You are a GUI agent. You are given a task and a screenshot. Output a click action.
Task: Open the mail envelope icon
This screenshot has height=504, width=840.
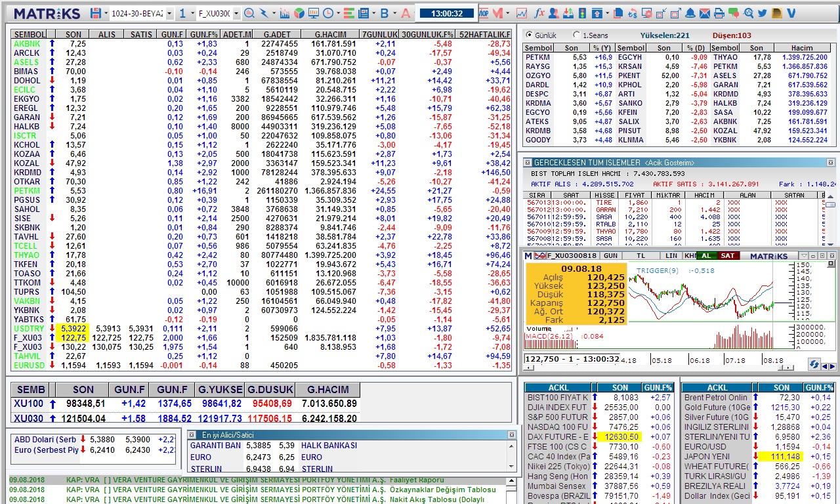point(705,13)
